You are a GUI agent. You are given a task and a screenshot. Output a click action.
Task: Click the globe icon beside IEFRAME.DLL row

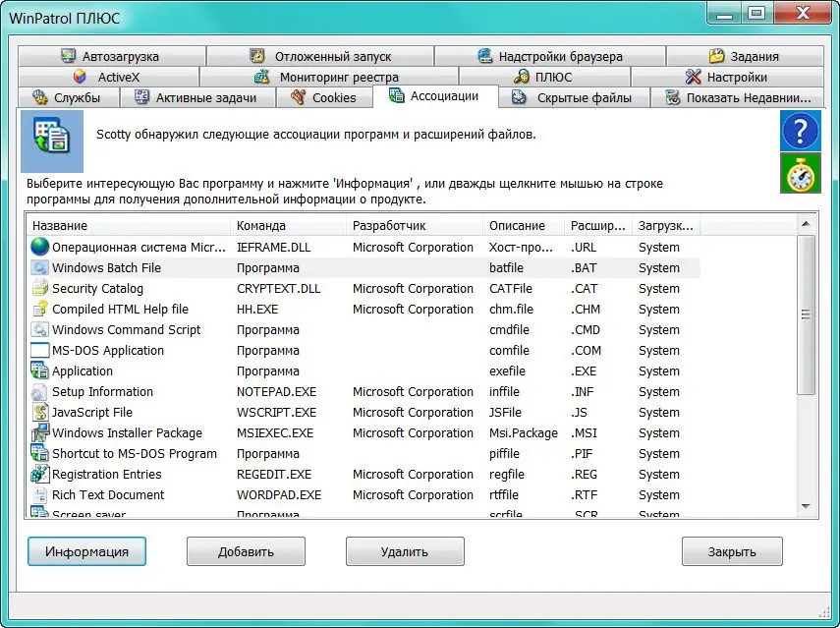pyautogui.click(x=39, y=248)
